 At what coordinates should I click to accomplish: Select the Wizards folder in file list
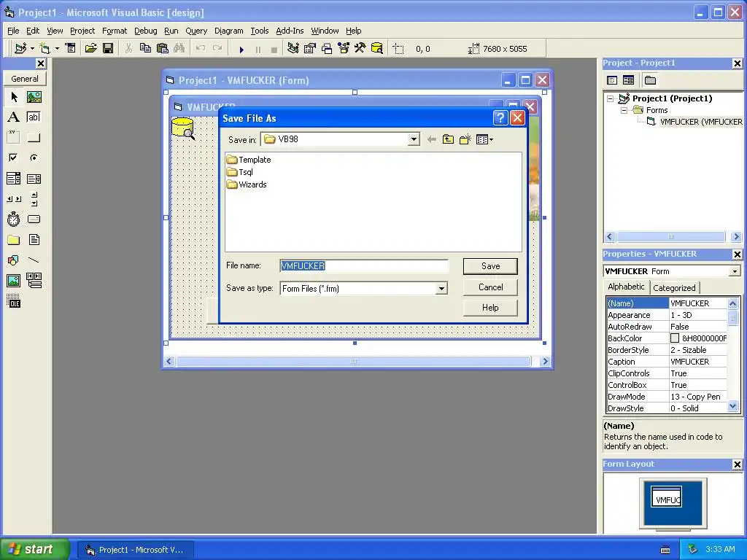[247, 184]
